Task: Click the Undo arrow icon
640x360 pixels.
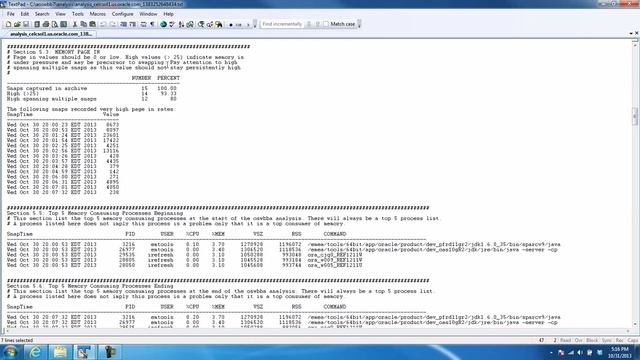Action: click(103, 24)
